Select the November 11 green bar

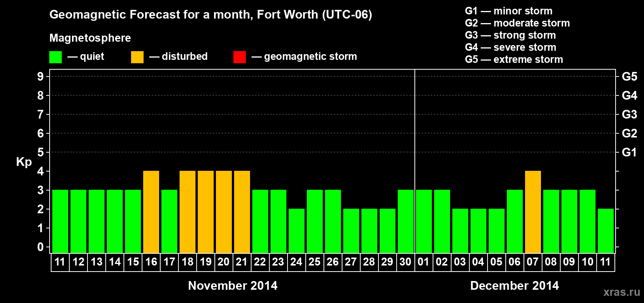tap(60, 222)
